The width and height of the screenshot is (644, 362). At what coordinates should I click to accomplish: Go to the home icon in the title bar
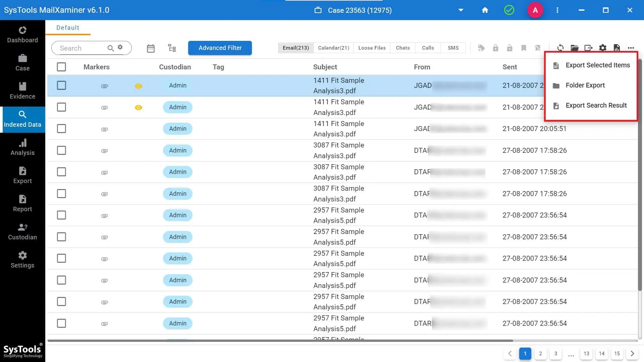point(485,10)
